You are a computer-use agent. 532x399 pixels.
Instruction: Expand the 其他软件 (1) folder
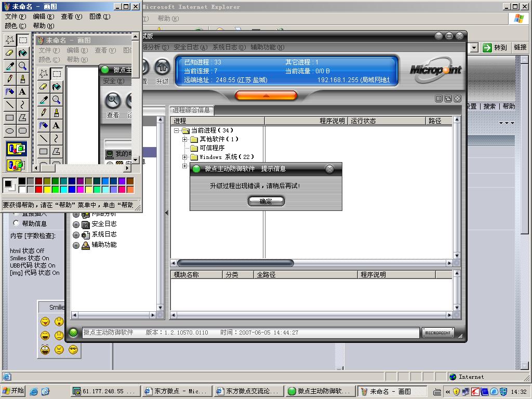tap(184, 139)
